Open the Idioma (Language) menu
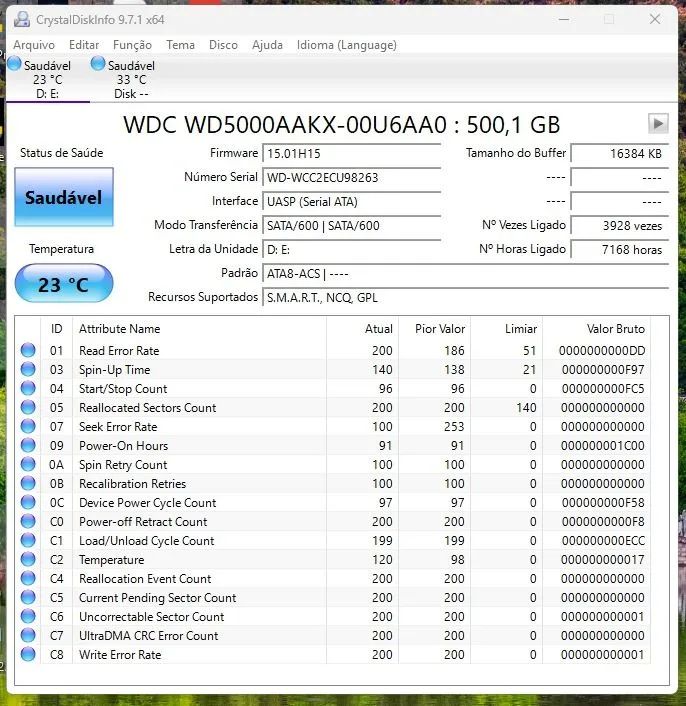686x706 pixels. point(347,45)
